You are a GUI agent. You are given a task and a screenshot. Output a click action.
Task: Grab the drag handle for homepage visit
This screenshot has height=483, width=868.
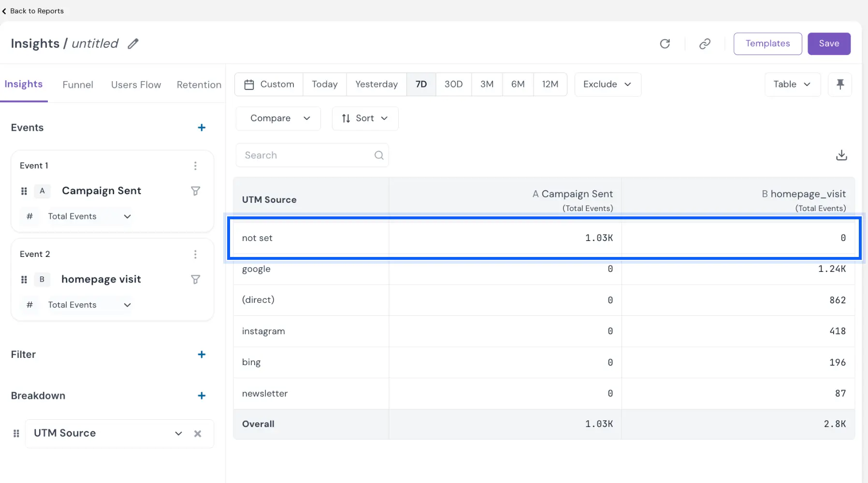pos(24,279)
